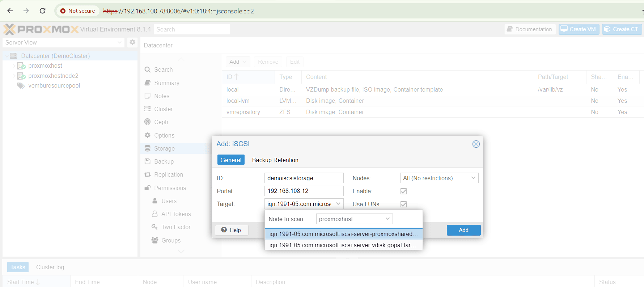
Task: Select the local-lvm storage row
Action: click(x=433, y=101)
